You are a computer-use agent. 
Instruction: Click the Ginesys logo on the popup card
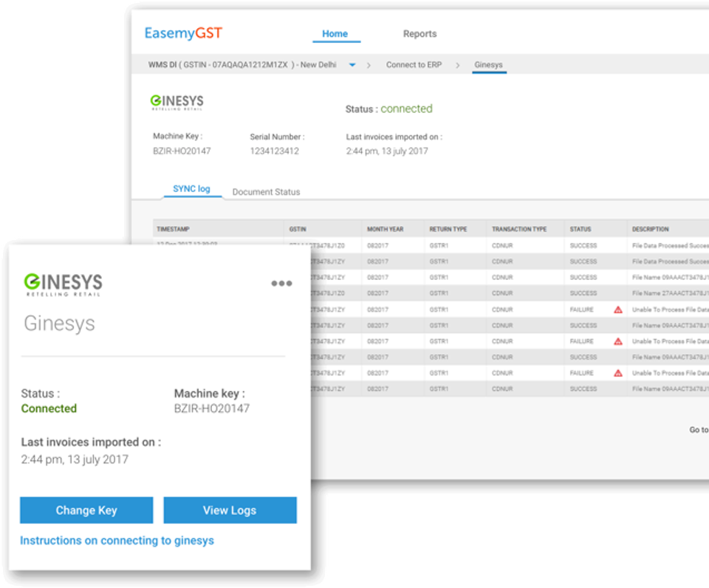tap(63, 284)
